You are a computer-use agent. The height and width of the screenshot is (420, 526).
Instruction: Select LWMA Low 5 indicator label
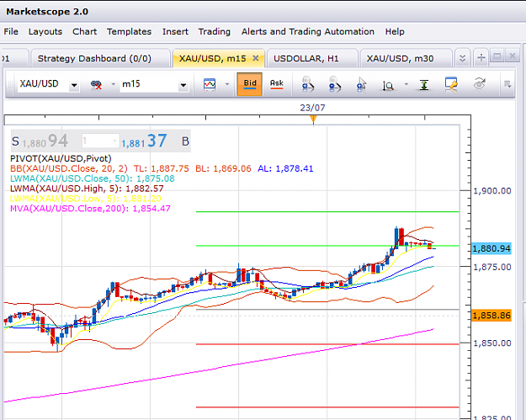(x=86, y=199)
